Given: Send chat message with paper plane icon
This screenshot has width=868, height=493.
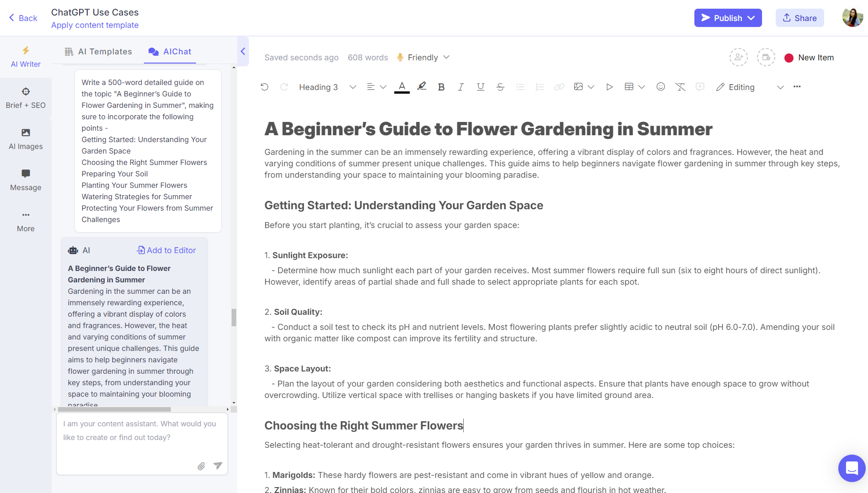Looking at the screenshot, I should point(218,466).
